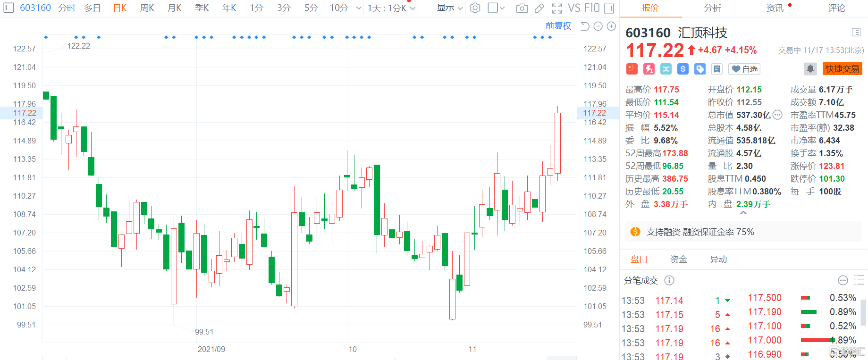This screenshot has height=360, width=868.
Task: Click the 117.000 price level row
Action: coord(801,340)
